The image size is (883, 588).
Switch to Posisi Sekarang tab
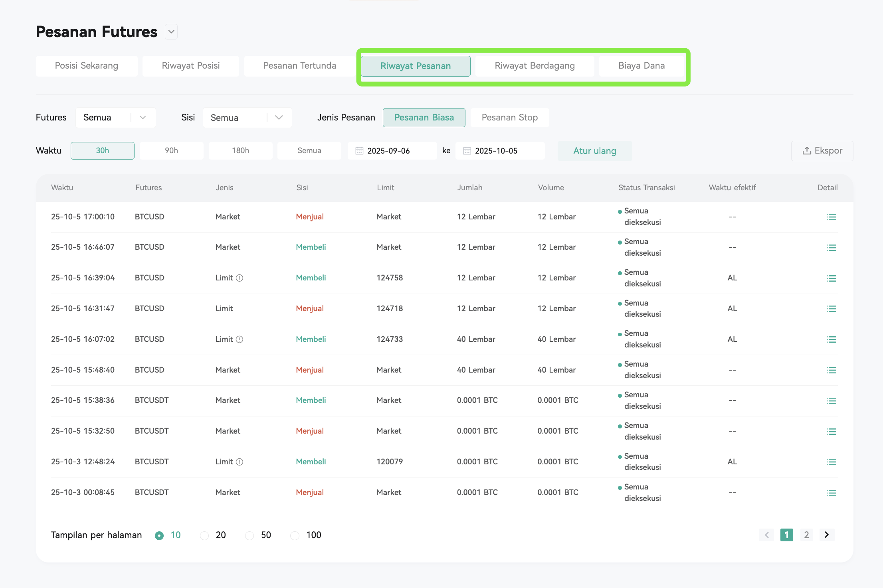tap(87, 66)
